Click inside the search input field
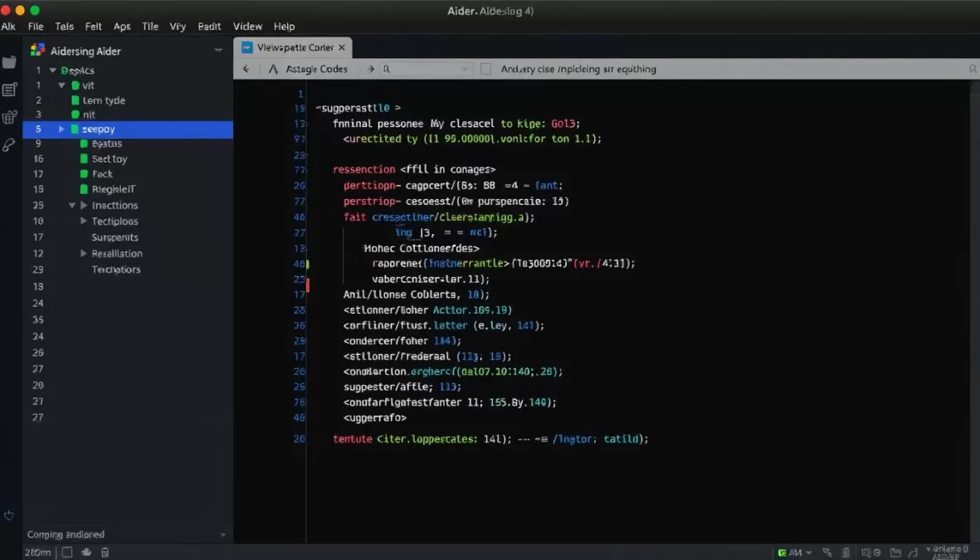 (x=427, y=70)
